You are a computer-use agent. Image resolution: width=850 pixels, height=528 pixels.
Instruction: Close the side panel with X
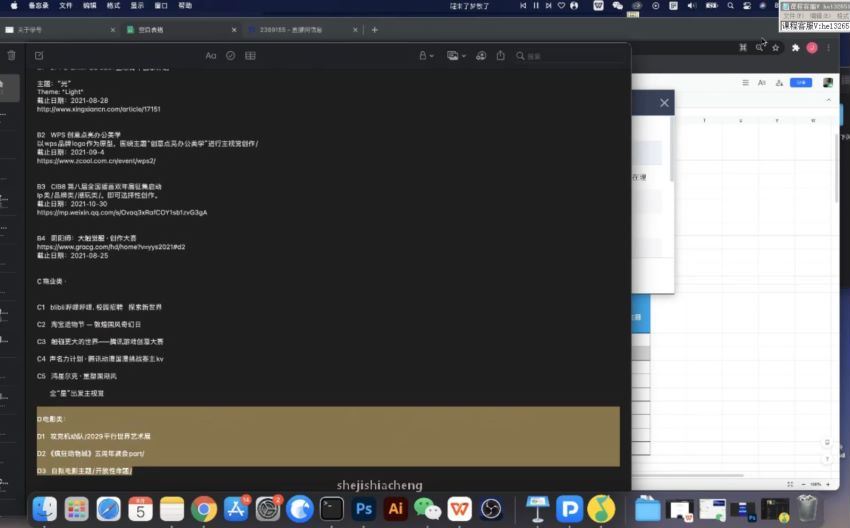click(664, 103)
